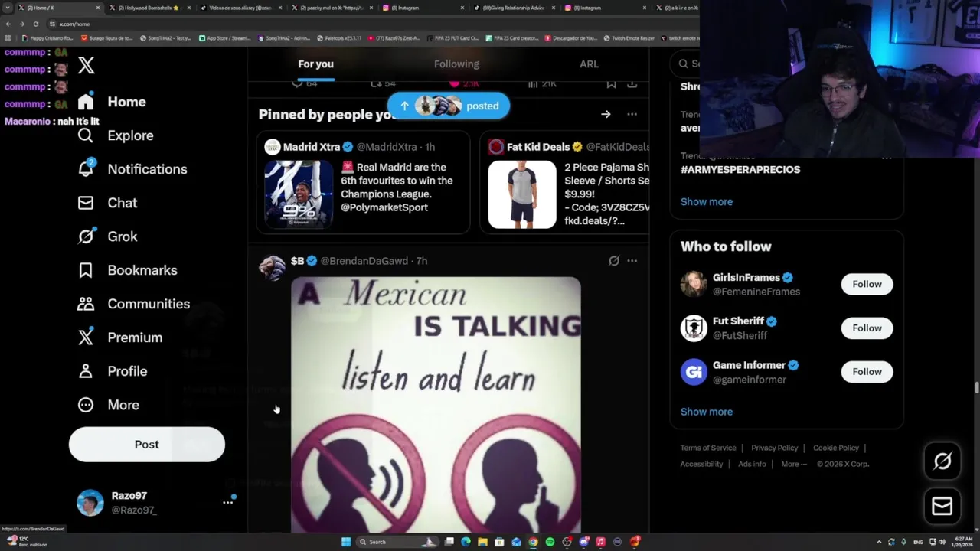Open Twitch Emote Resizer bookmark
The width and height of the screenshot is (980, 551).
[629, 37]
